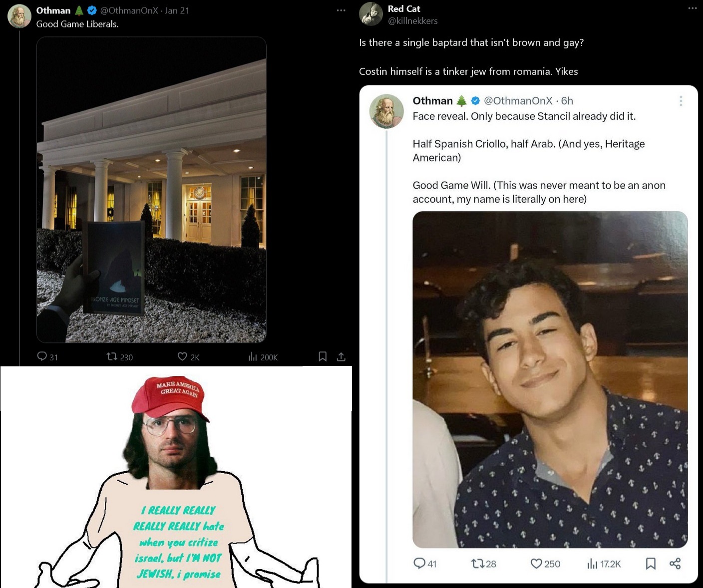
Task: Click reply icon showing 41
Action: 419,564
